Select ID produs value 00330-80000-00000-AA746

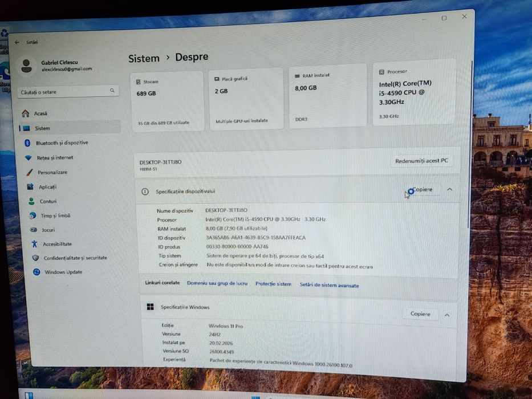(237, 247)
